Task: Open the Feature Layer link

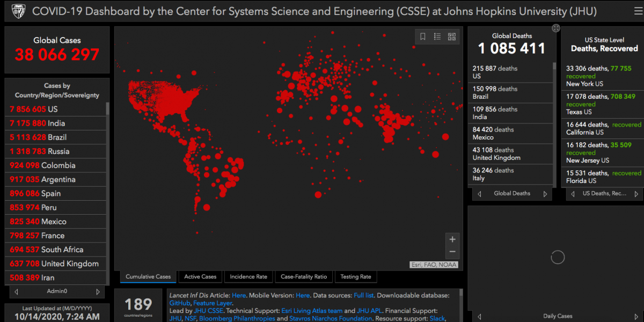Action: (x=213, y=303)
